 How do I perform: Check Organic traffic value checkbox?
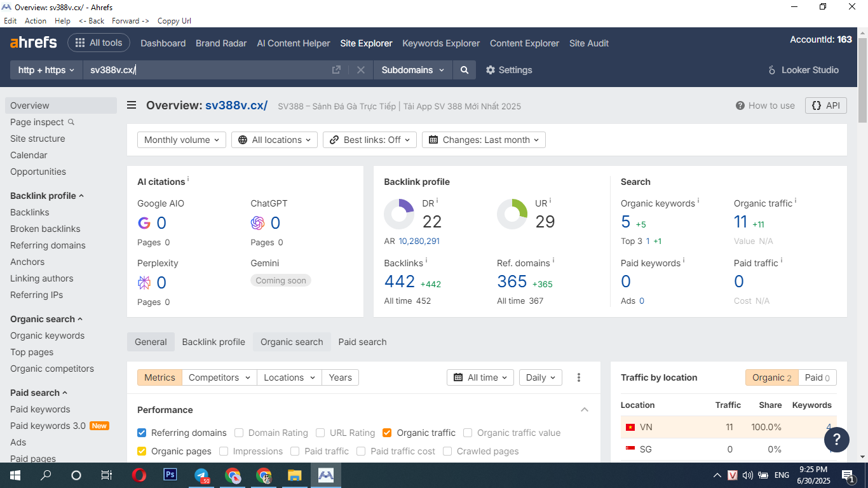pyautogui.click(x=468, y=433)
